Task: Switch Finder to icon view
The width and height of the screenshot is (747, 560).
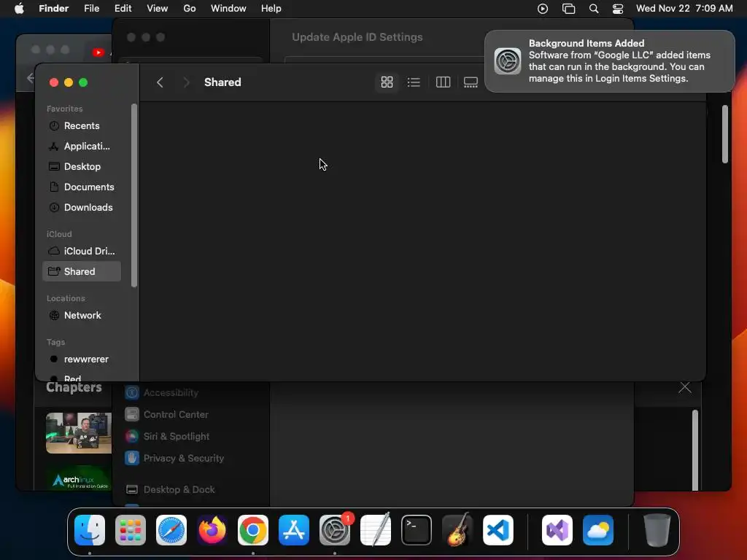Action: [x=387, y=82]
